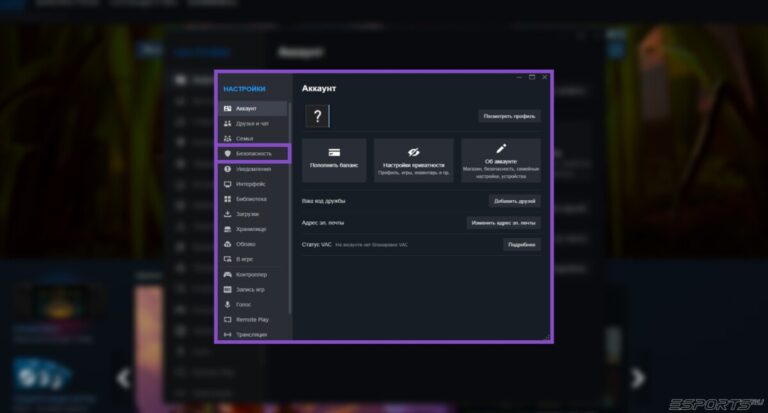Click the Посмотреть профиль button
The width and height of the screenshot is (768, 413).
tap(509, 116)
